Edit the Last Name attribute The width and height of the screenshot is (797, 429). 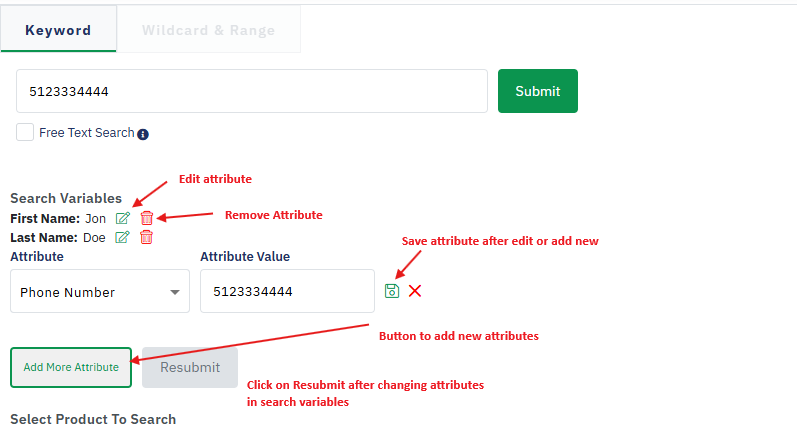pos(123,237)
